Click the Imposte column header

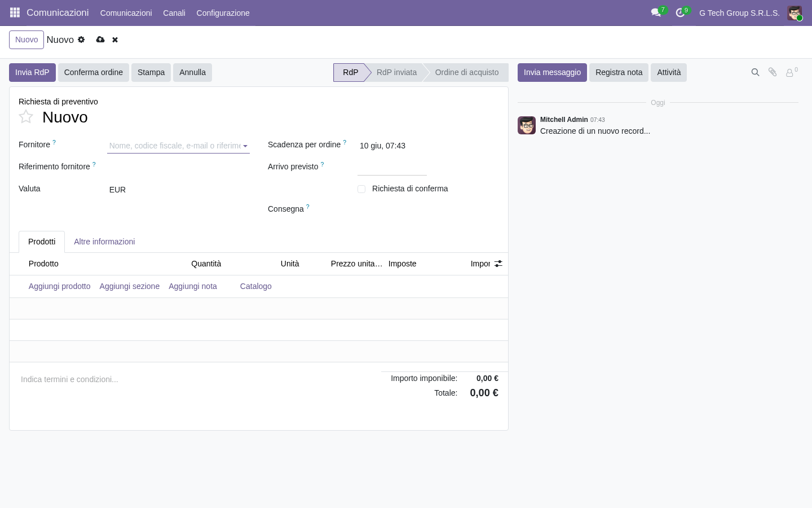(x=403, y=264)
